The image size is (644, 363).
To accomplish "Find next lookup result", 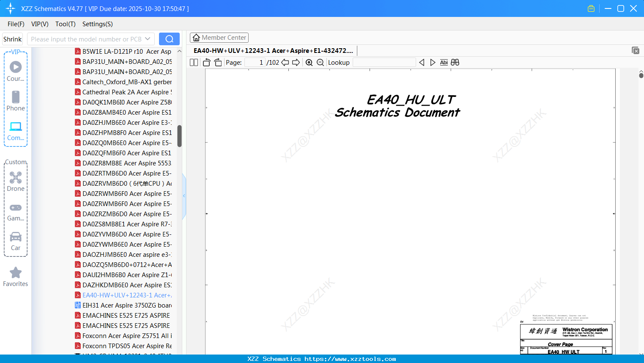I will point(433,62).
